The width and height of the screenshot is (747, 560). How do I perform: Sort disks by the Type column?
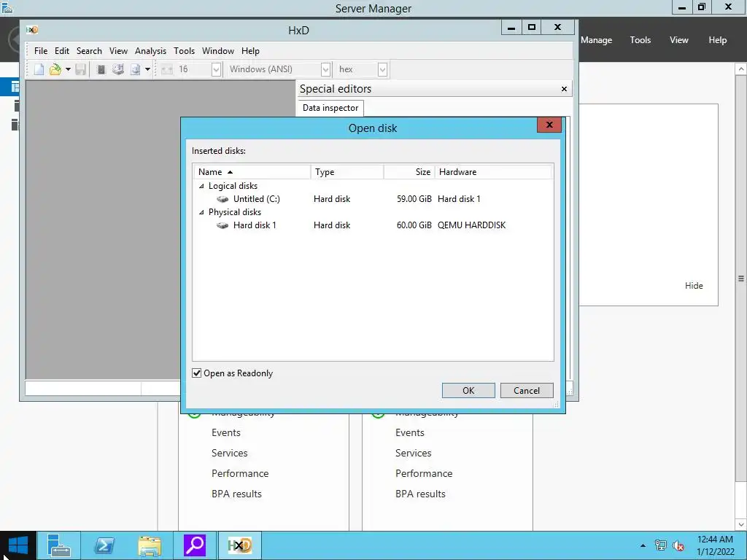coord(347,172)
